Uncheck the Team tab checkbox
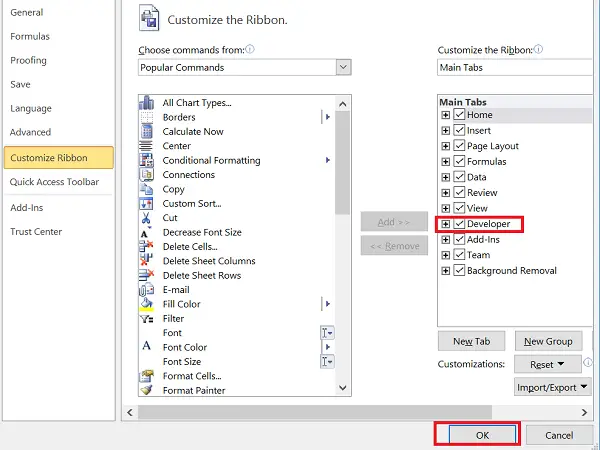This screenshot has width=600, height=450. pos(459,254)
